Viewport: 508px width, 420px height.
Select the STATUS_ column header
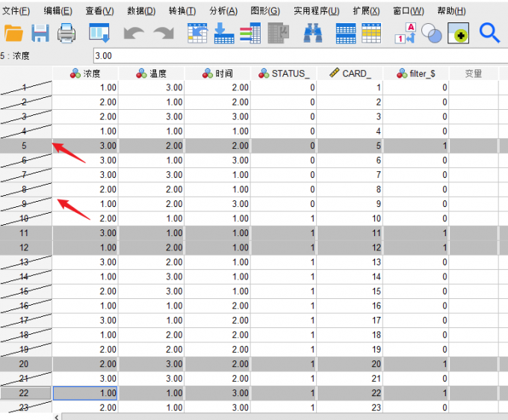pyautogui.click(x=283, y=73)
